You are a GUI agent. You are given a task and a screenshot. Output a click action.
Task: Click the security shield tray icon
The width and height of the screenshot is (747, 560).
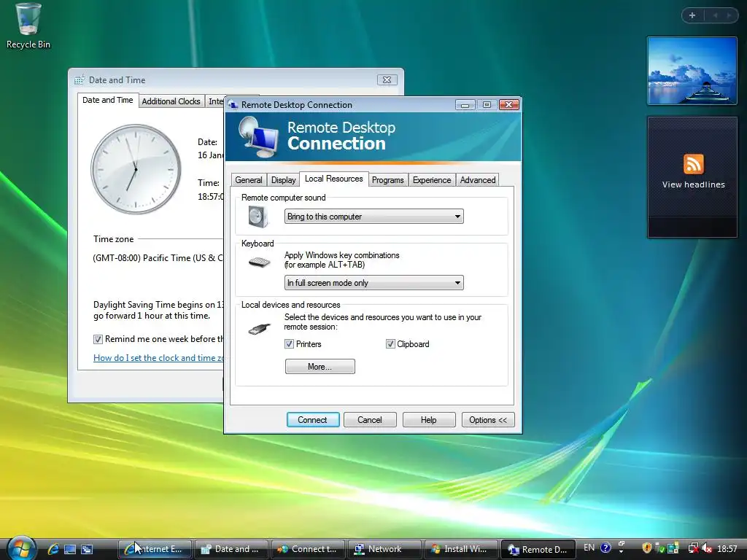tap(646, 548)
